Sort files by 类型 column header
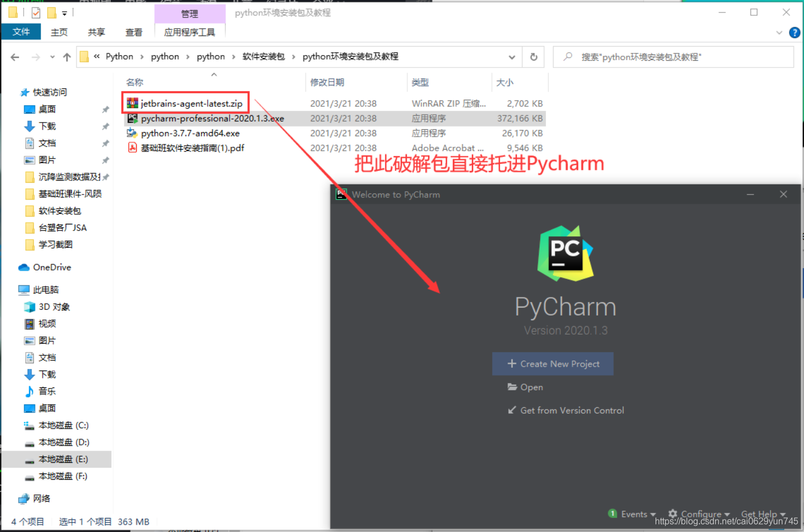804x532 pixels. tap(420, 82)
